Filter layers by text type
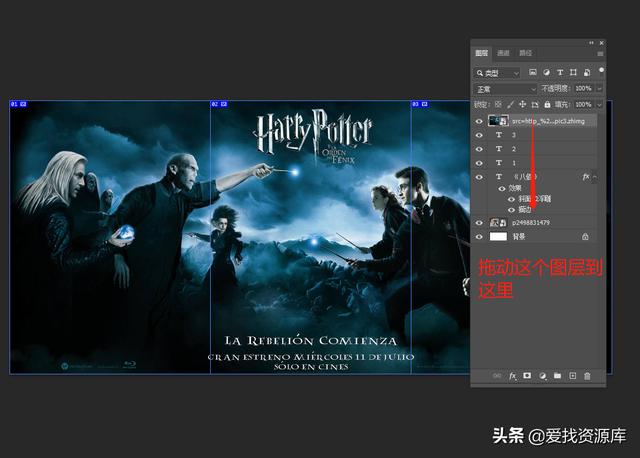 [x=559, y=73]
